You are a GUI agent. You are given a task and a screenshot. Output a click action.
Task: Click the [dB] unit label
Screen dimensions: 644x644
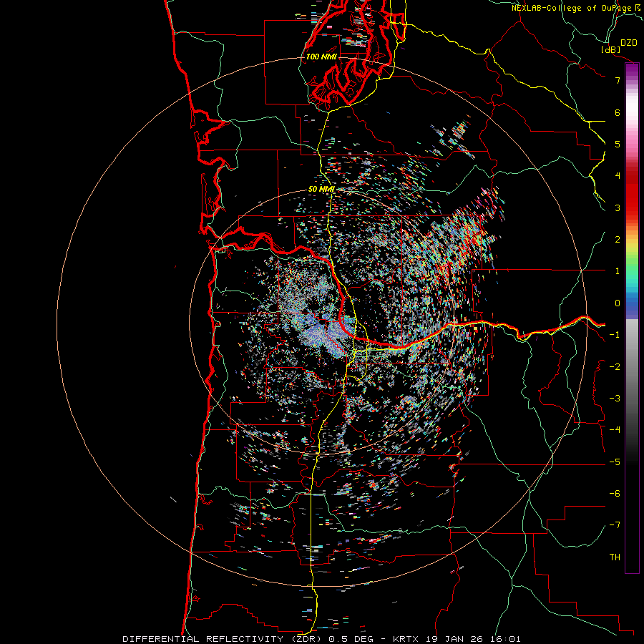[x=610, y=49]
